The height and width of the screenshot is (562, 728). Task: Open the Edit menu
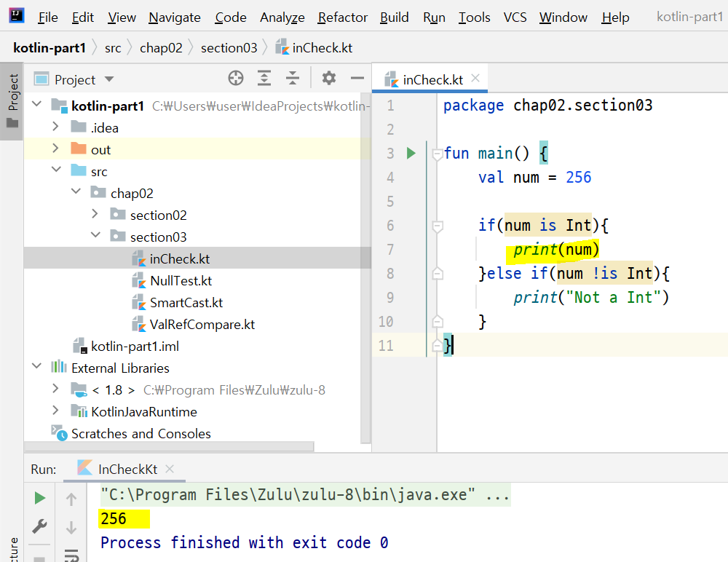coord(83,17)
